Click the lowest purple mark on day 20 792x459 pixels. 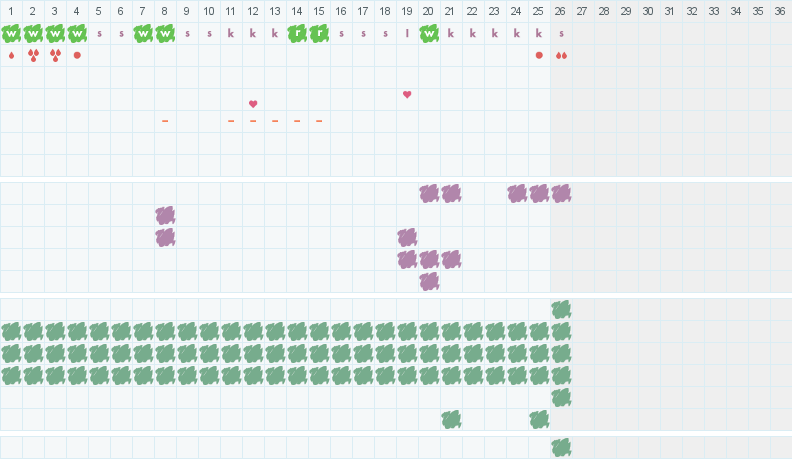point(429,281)
